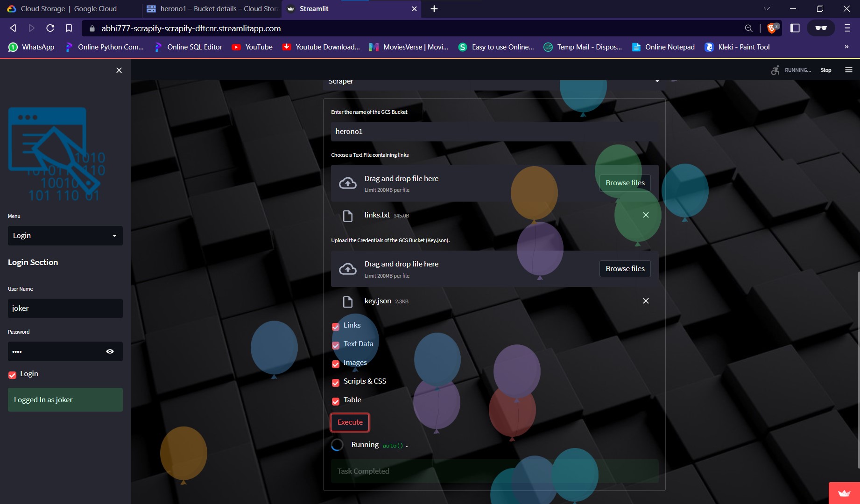Show more bookmarks chevron
The height and width of the screenshot is (504, 860).
[x=846, y=47]
